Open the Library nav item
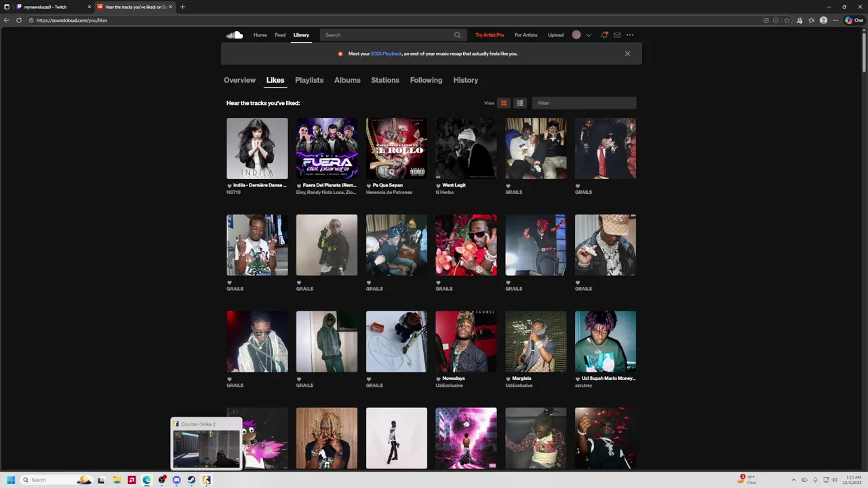This screenshot has height=488, width=868. pos(301,35)
